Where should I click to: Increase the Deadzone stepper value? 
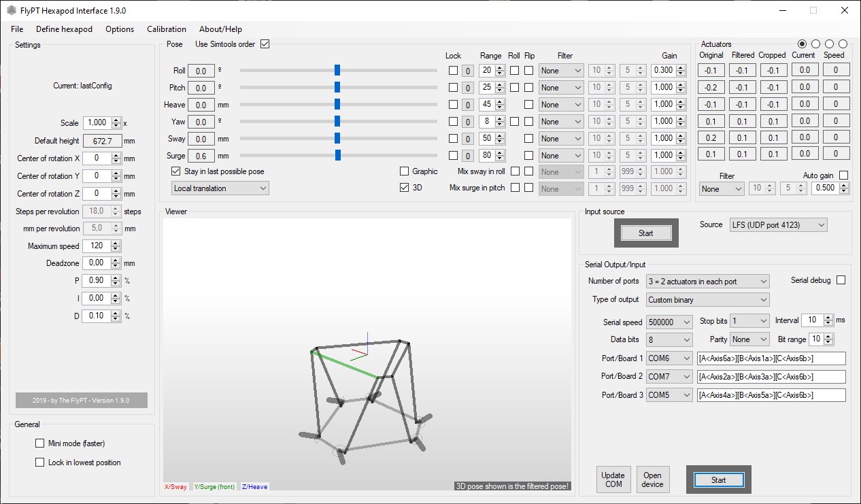point(116,261)
